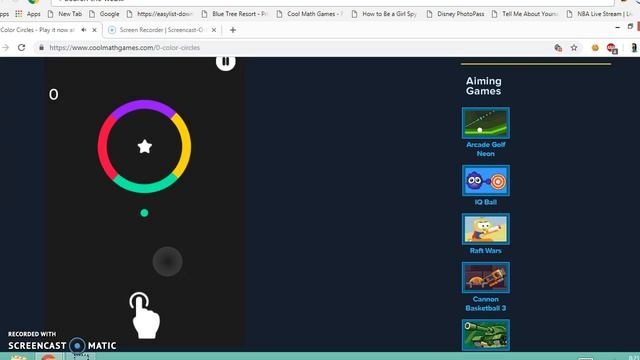
Task: Click the address bar URL
Action: click(x=124, y=48)
